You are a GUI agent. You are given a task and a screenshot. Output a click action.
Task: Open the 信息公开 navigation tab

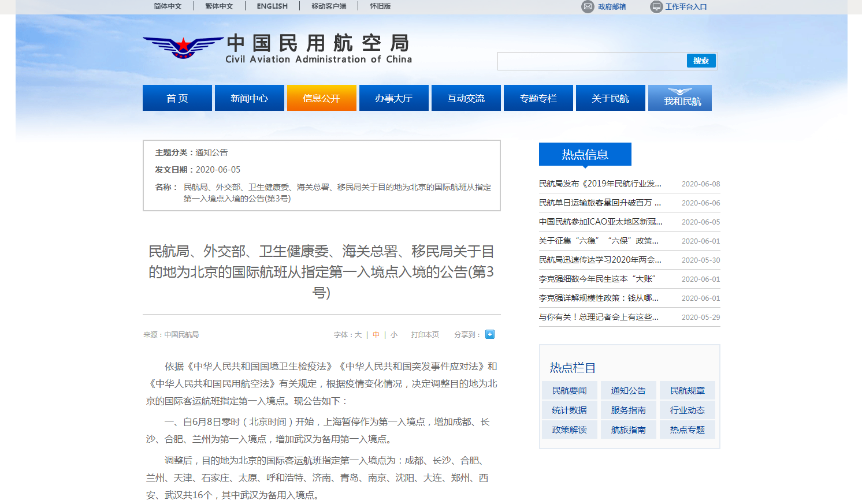tap(321, 98)
